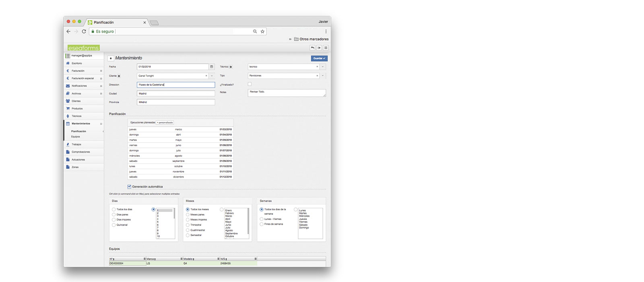Clear the tecnico selection with x
The width and height of the screenshot is (644, 282).
(317, 67)
